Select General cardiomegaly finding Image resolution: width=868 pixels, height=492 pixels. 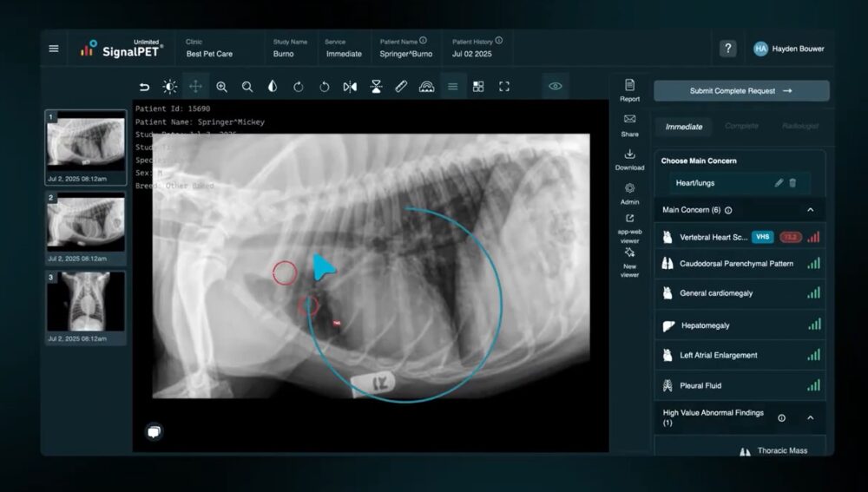[x=740, y=293]
